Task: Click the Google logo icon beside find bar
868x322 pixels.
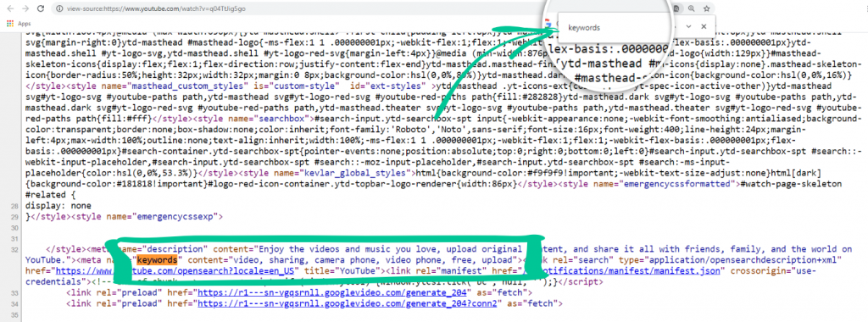Action: (548, 23)
